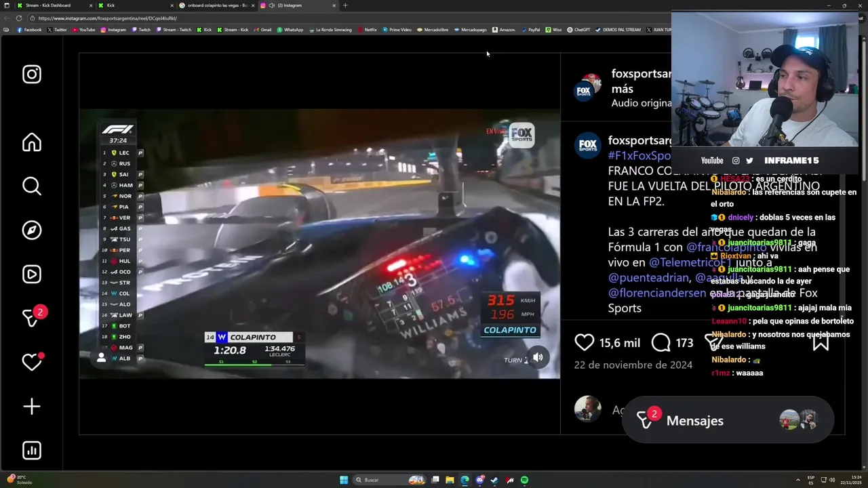This screenshot has height=488, width=868.
Task: Click the taskbar Buscar search box
Action: point(390,480)
